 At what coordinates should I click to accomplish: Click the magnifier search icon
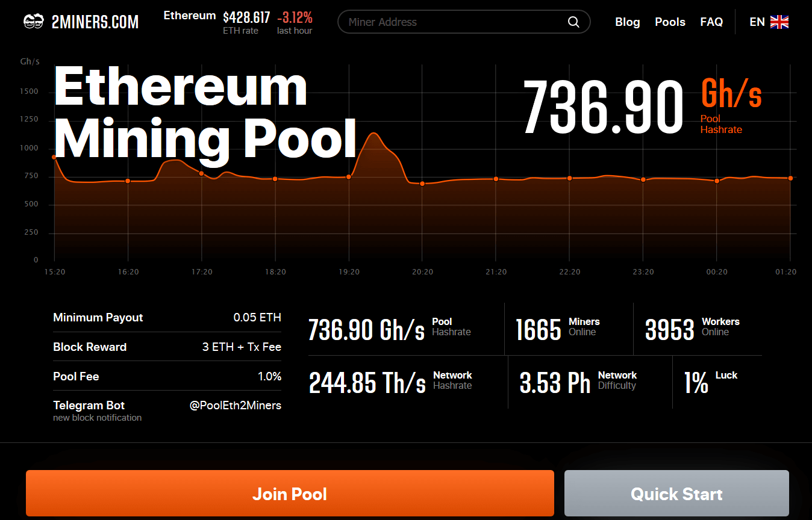(573, 22)
